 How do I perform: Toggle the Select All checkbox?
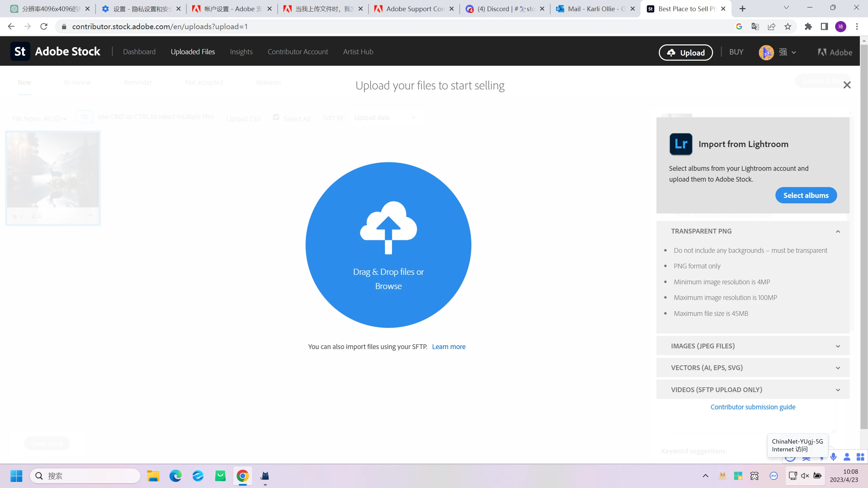pos(276,117)
